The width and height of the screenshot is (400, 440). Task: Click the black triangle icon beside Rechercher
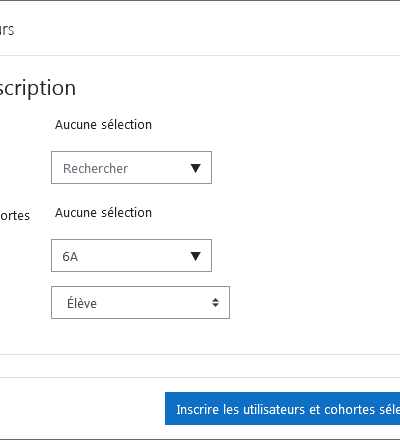[195, 168]
